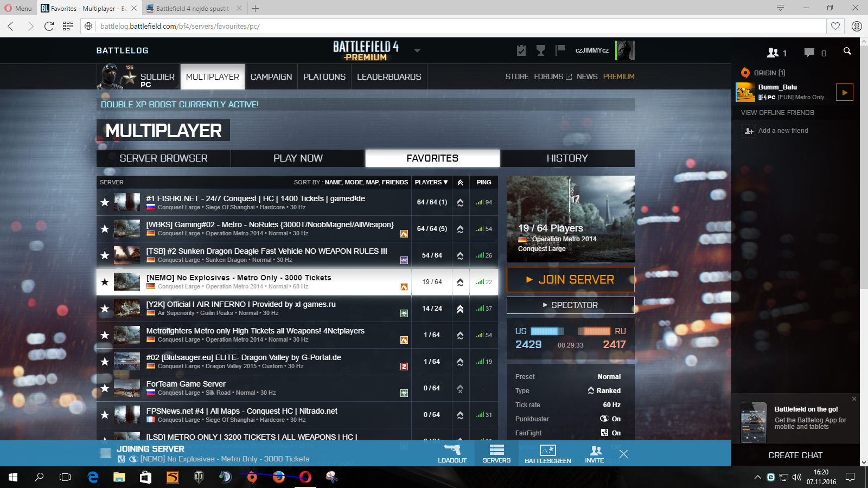This screenshot has width=868, height=488.
Task: Unfavorite the #1 FISHKI.NET server star
Action: point(105,202)
